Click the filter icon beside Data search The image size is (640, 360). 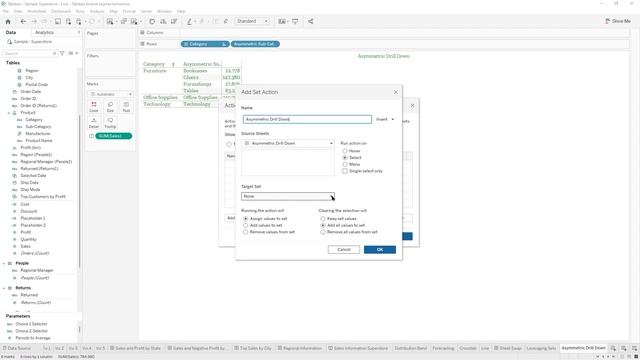62,53
